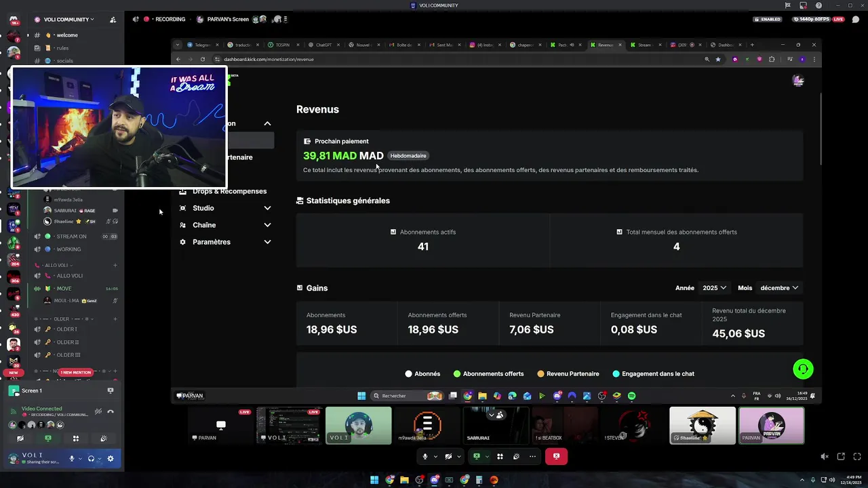868x488 pixels.
Task: Toggle noise suppression icon in Video Connected panel
Action: [x=98, y=411]
